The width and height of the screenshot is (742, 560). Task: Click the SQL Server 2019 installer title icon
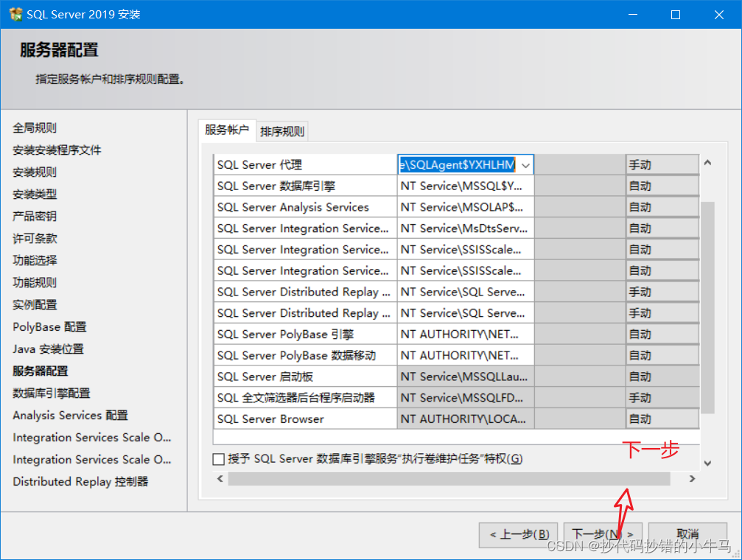[x=15, y=14]
